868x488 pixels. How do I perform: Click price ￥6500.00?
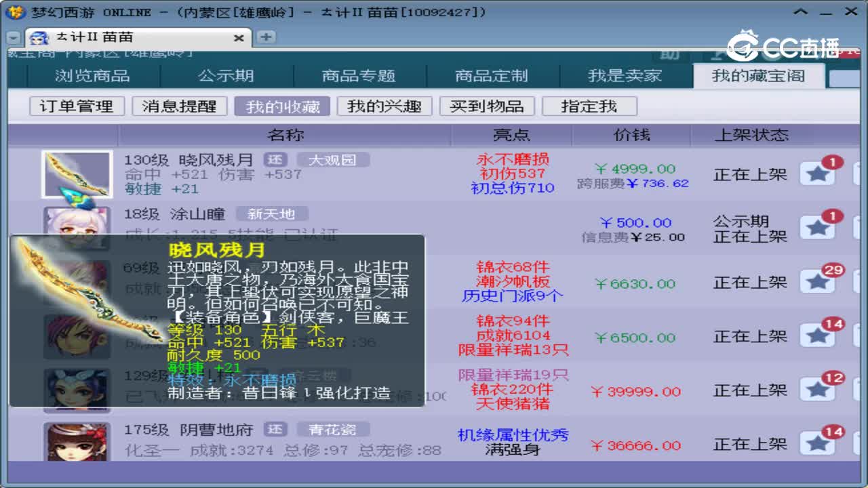coord(635,338)
